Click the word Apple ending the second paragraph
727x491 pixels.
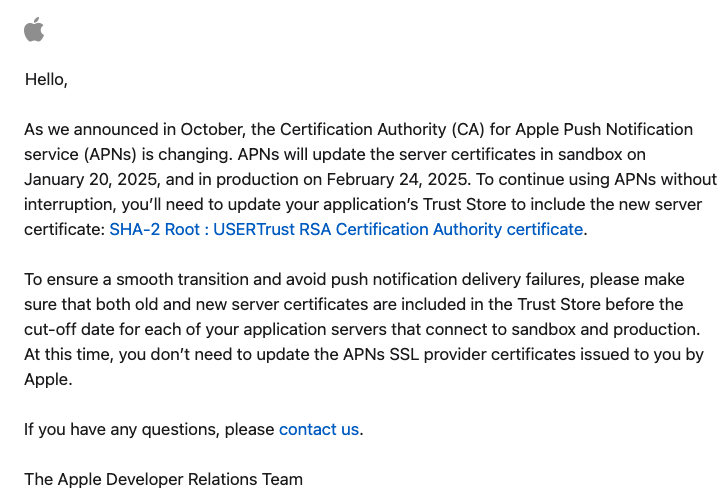48,380
